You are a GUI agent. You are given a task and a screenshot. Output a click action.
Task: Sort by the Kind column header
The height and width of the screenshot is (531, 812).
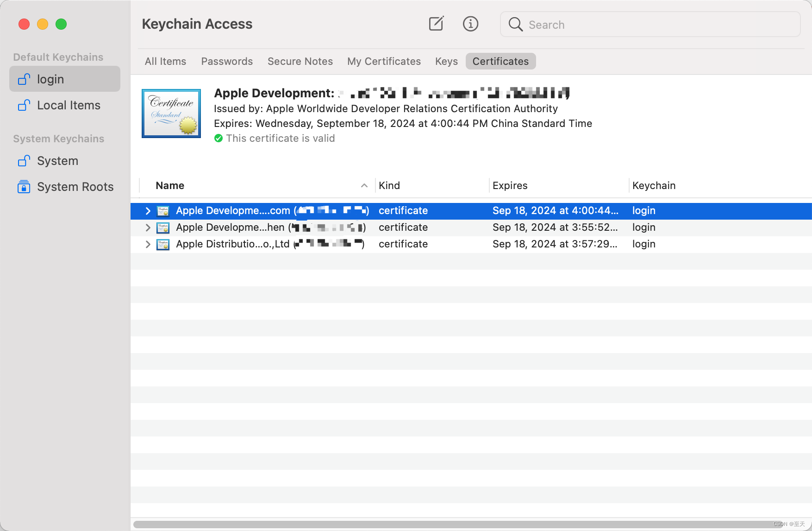432,185
